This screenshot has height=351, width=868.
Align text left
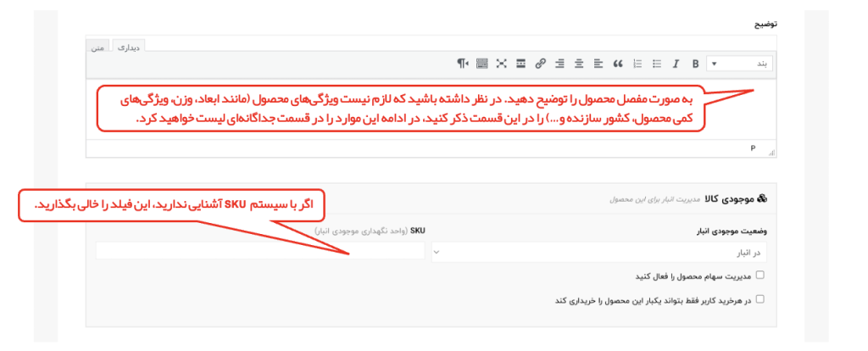(598, 64)
